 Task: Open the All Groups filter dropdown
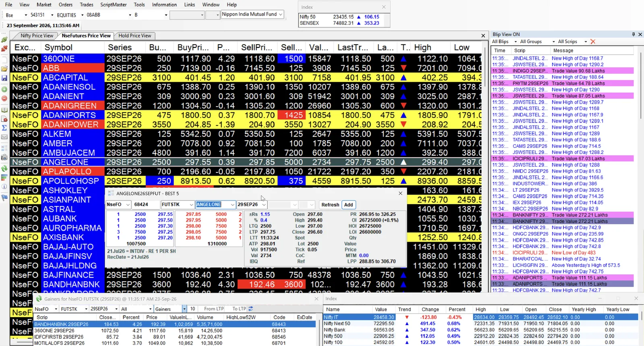[x=553, y=41]
